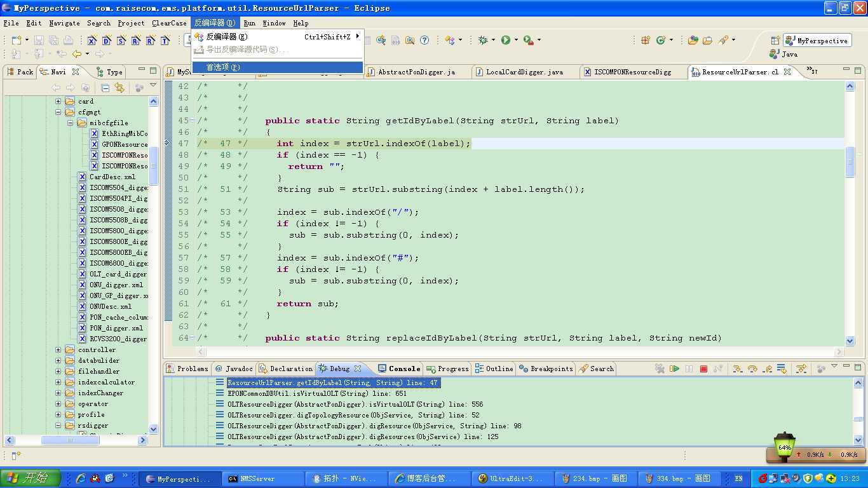This screenshot has width=868, height=488.
Task: Open the Navigate menu
Action: pos(64,23)
